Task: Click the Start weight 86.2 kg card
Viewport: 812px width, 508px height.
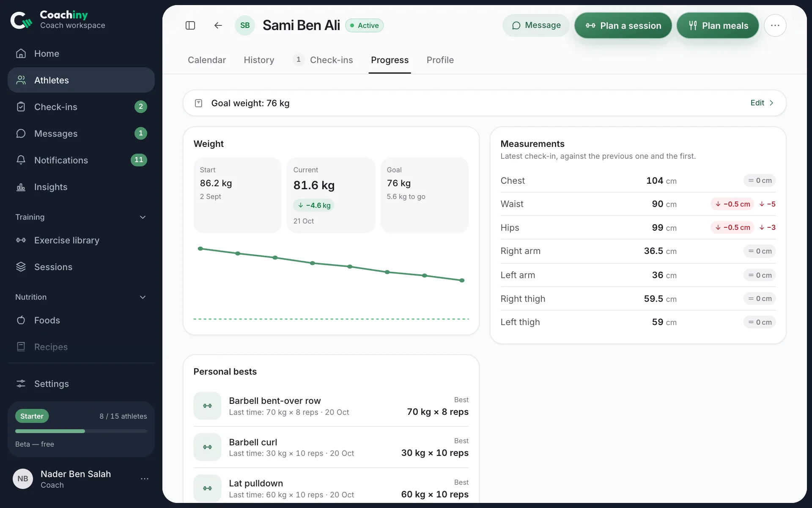Action: [238, 195]
